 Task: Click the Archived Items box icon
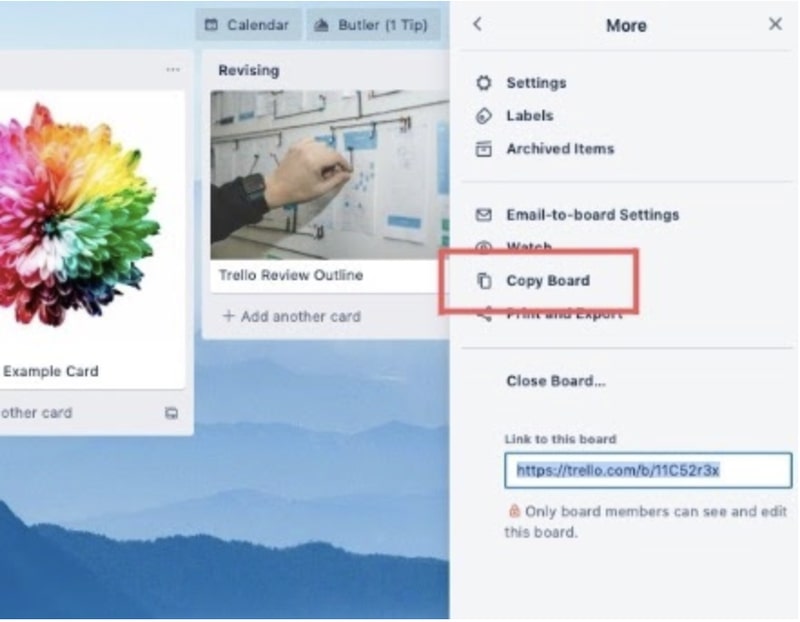[x=484, y=148]
